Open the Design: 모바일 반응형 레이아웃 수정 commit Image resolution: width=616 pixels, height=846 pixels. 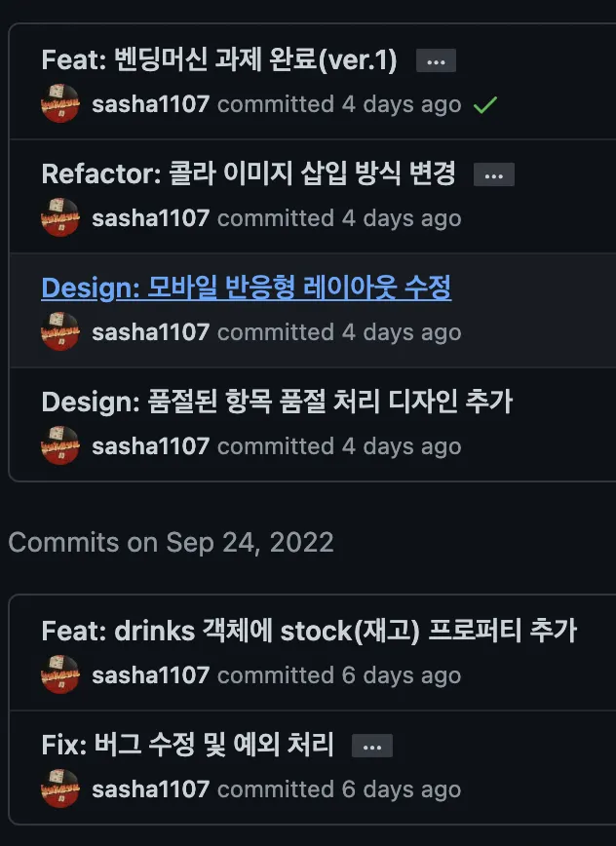(247, 288)
